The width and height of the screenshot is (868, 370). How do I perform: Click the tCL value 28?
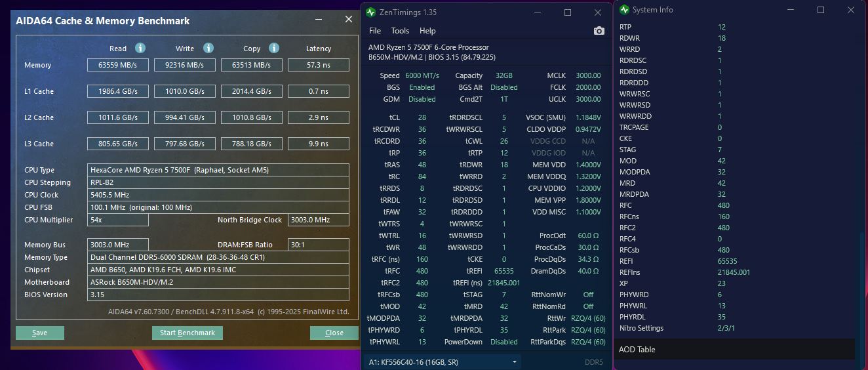point(422,117)
